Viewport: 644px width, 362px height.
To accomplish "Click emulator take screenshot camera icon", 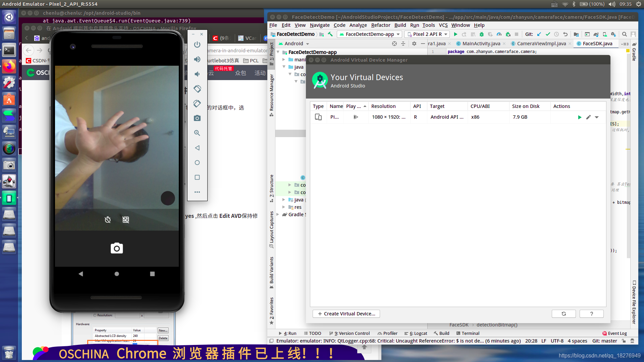I will 197,118.
